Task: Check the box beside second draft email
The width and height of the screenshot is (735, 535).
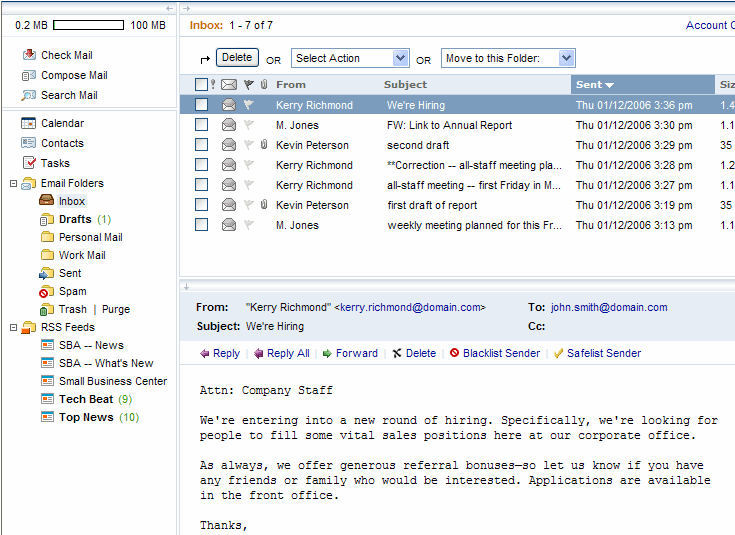Action: [x=202, y=145]
